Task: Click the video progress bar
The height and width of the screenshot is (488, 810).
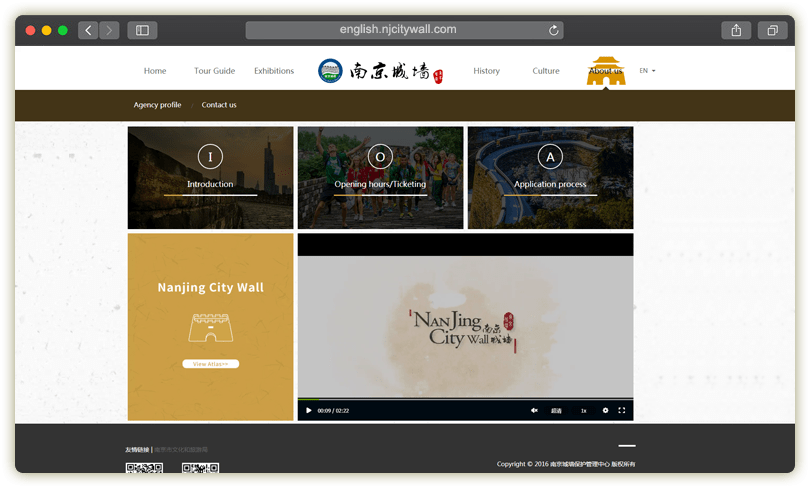Action: (x=465, y=400)
